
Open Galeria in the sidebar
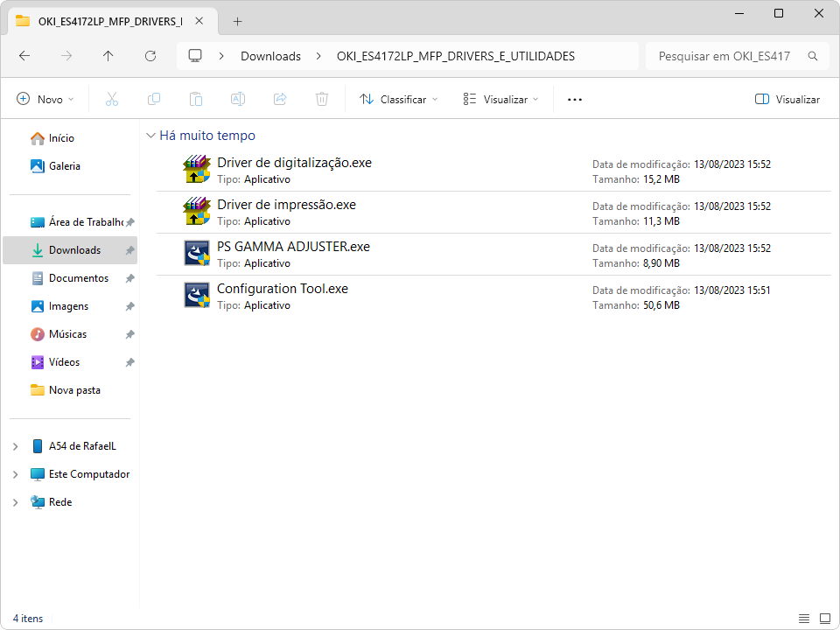[70, 166]
